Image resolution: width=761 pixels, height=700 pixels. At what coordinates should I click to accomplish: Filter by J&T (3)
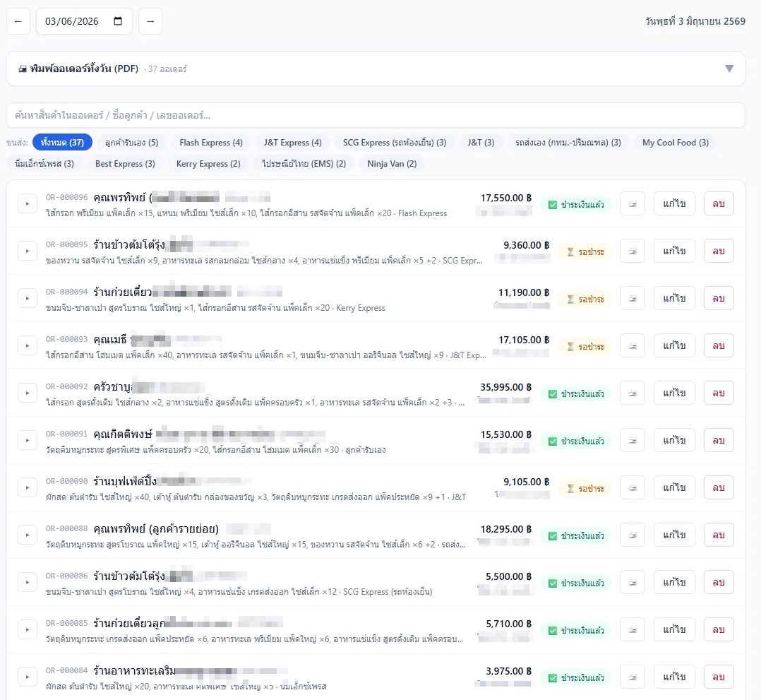pyautogui.click(x=481, y=143)
